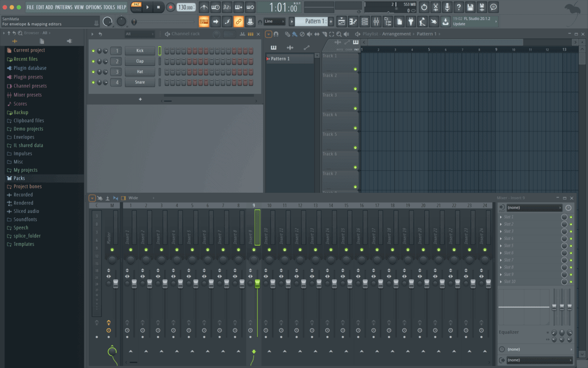Click the Snare channel button
588x368 pixels.
pyautogui.click(x=140, y=82)
